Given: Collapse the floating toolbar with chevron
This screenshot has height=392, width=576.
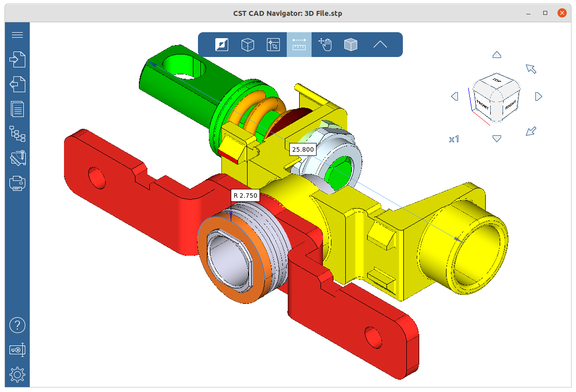Looking at the screenshot, I should (381, 44).
